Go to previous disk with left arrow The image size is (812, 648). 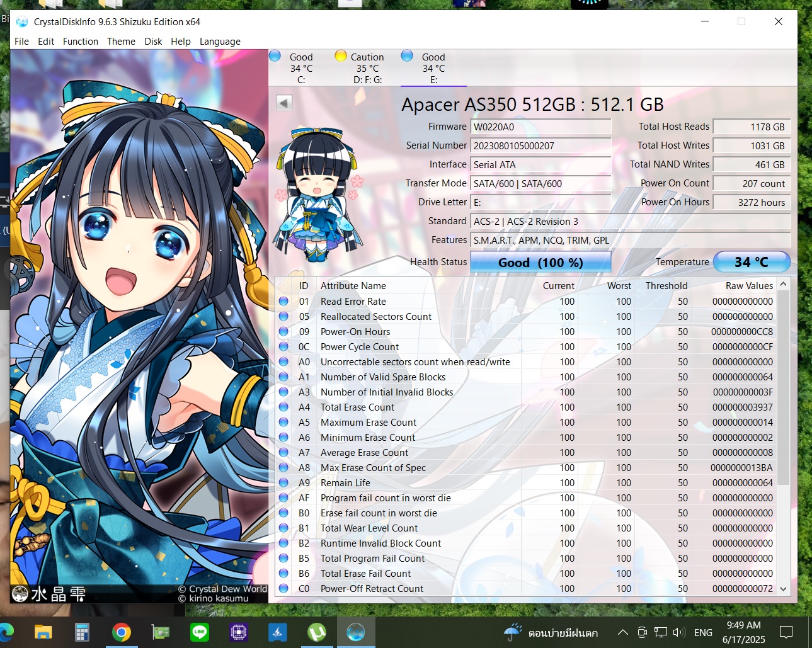coord(284,103)
